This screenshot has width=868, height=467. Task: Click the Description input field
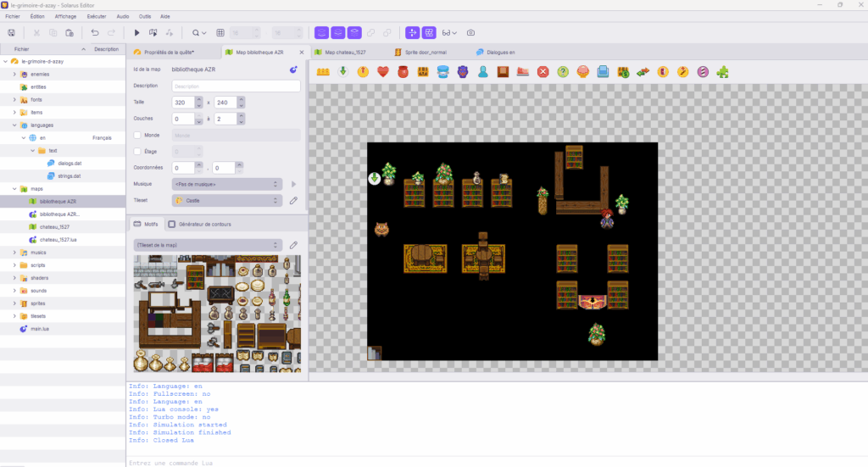236,86
